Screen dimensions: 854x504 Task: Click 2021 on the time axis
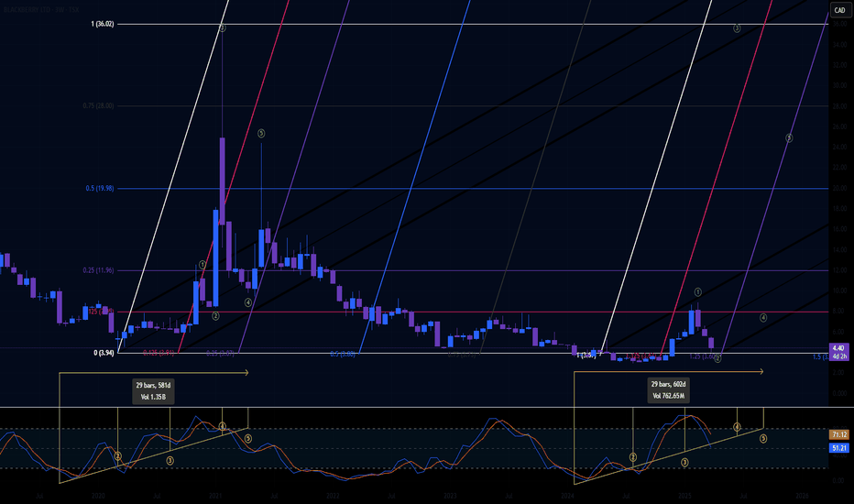point(215,496)
